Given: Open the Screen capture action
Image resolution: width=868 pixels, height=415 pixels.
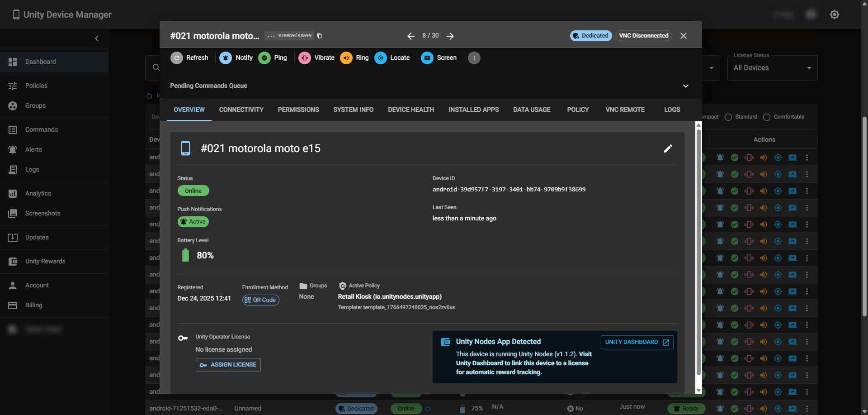Looking at the screenshot, I should (x=439, y=58).
